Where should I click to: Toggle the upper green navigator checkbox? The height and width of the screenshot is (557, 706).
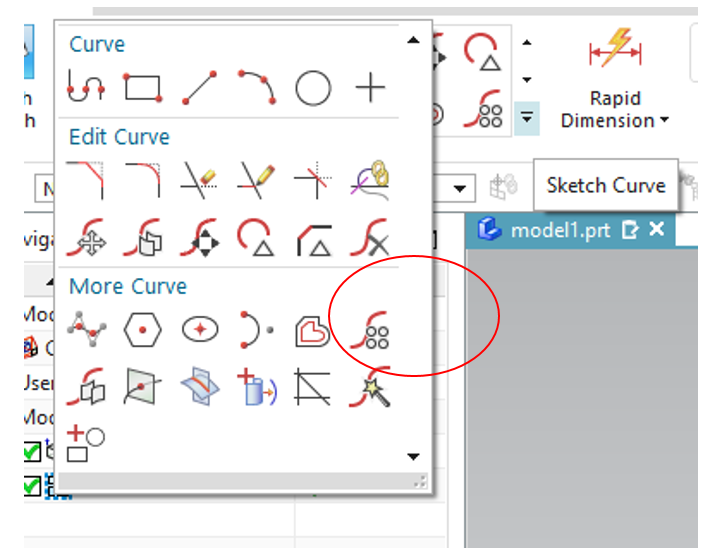pyautogui.click(x=32, y=452)
